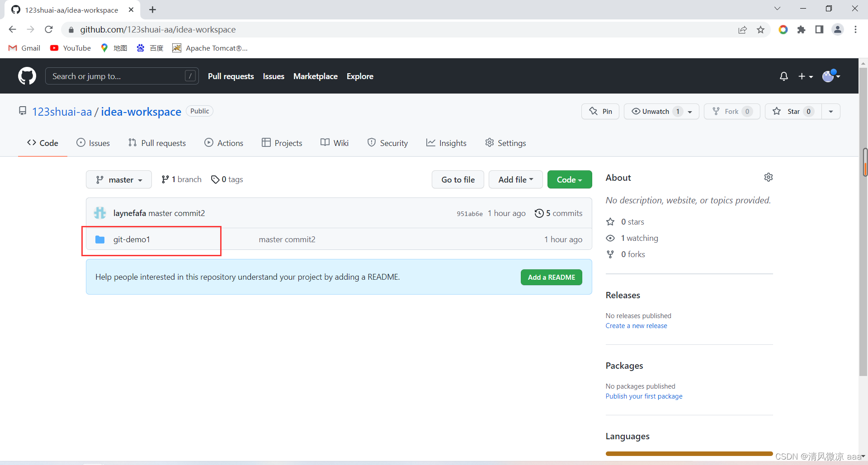
Task: Open the master branch dropdown
Action: [119, 179]
